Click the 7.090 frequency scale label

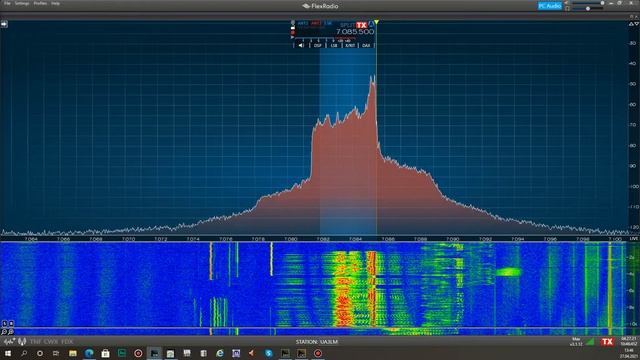coord(453,239)
